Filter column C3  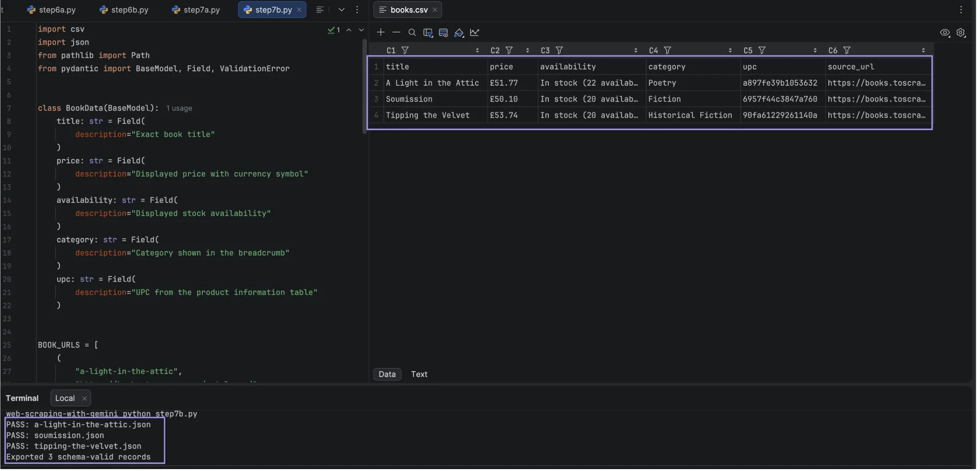pos(559,50)
